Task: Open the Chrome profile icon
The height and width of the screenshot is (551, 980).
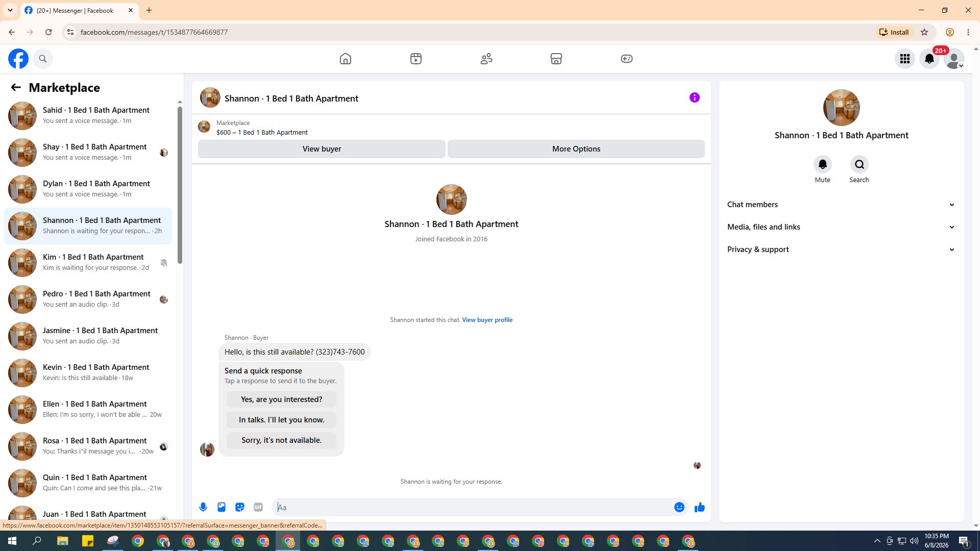Action: [950, 32]
